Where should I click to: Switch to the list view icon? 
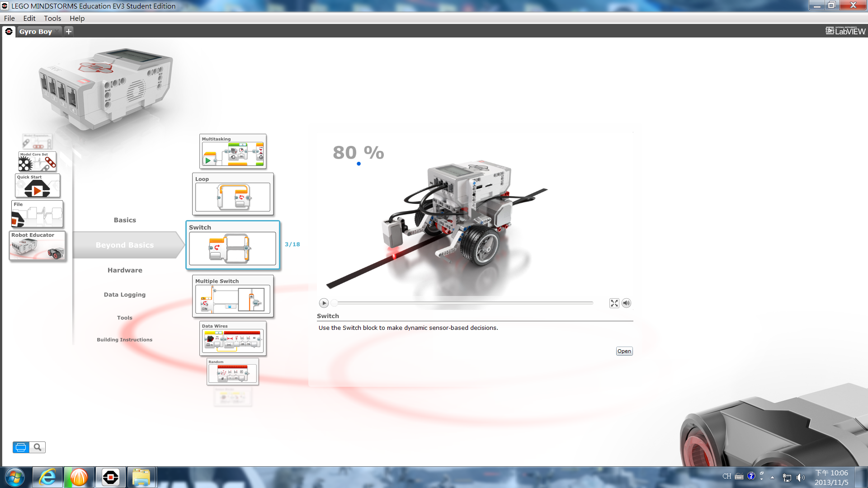coord(21,447)
